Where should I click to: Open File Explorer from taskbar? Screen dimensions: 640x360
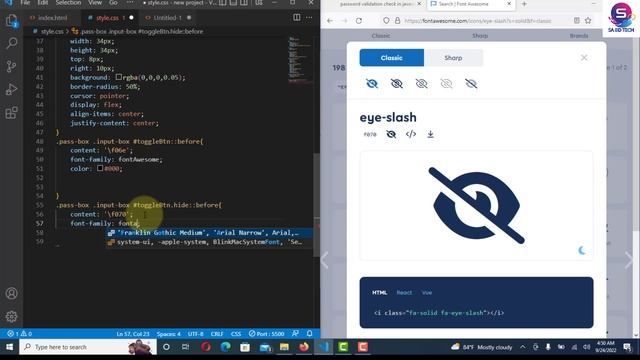(284, 347)
